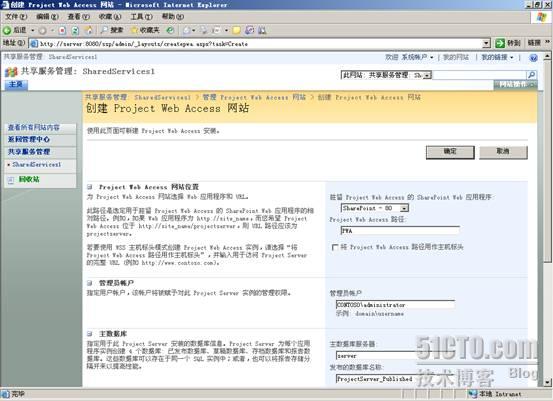Viewport: 553px width, 401px height.
Task: Open 返回管理中心 link in sidebar
Action: [29, 140]
